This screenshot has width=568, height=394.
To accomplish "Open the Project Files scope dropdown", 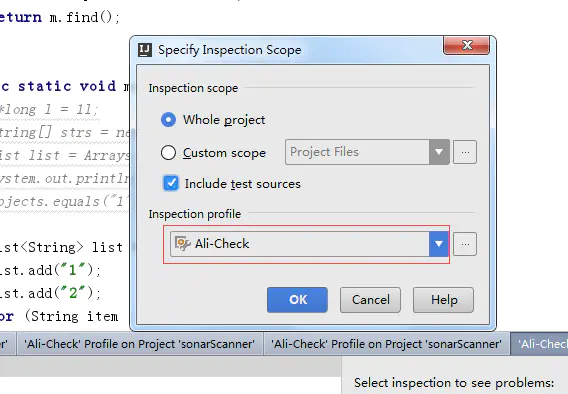I will point(367,152).
